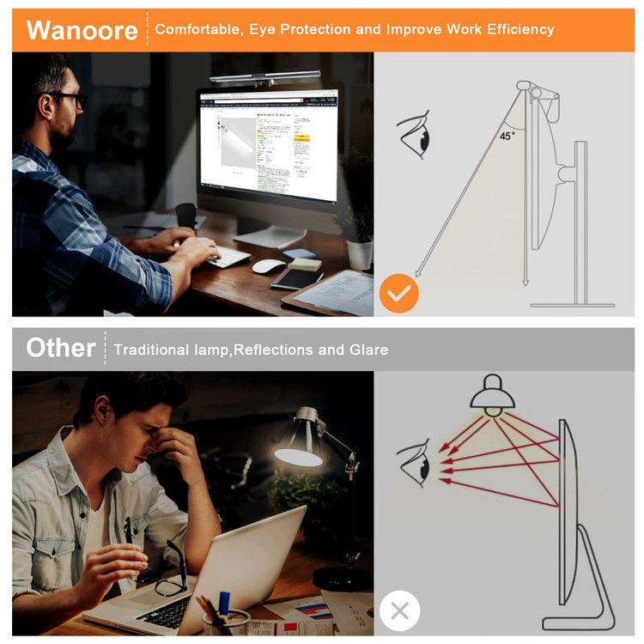The height and width of the screenshot is (644, 644).
Task: Click the white X circle icon
Action: click(x=399, y=611)
